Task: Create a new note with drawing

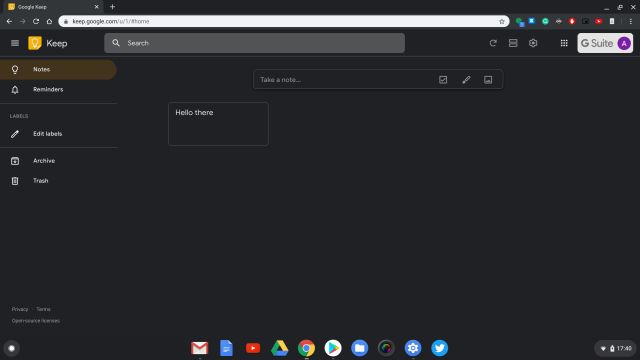Action: pos(466,80)
